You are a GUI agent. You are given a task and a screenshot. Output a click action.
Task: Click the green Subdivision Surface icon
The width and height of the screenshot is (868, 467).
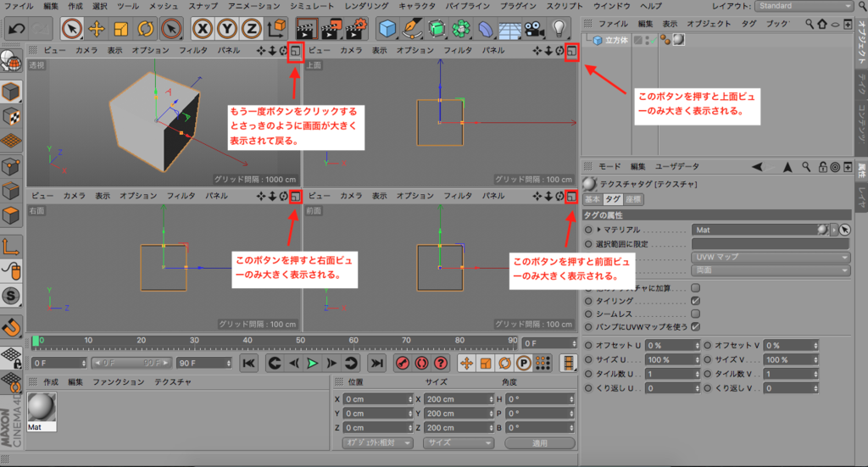[437, 28]
